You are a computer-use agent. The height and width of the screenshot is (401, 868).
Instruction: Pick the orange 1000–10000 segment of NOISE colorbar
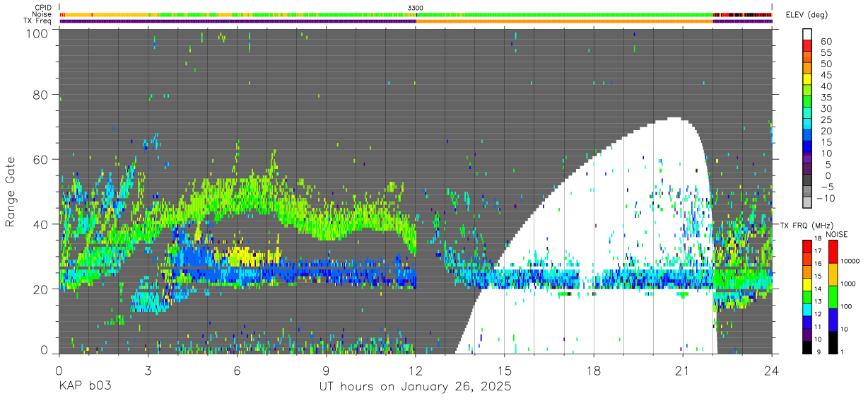832,274
